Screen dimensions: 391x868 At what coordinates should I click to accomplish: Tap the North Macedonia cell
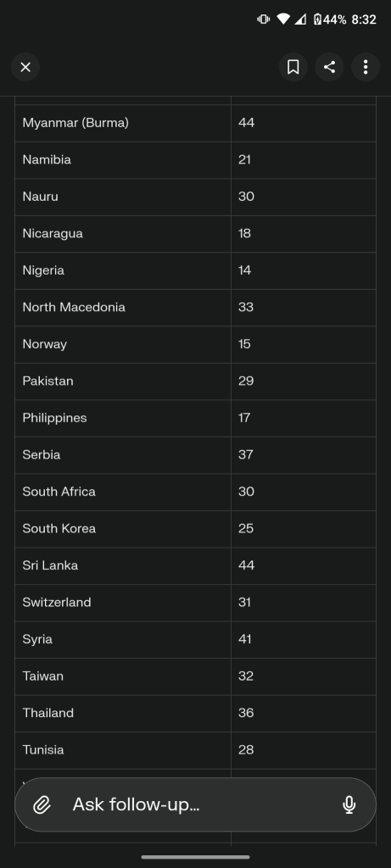pos(123,307)
